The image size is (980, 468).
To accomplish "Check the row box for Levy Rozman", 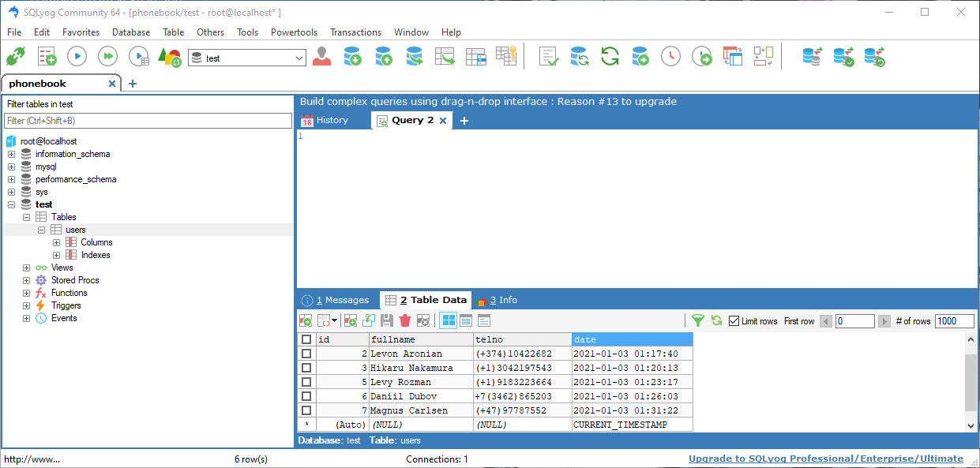I will coord(306,382).
